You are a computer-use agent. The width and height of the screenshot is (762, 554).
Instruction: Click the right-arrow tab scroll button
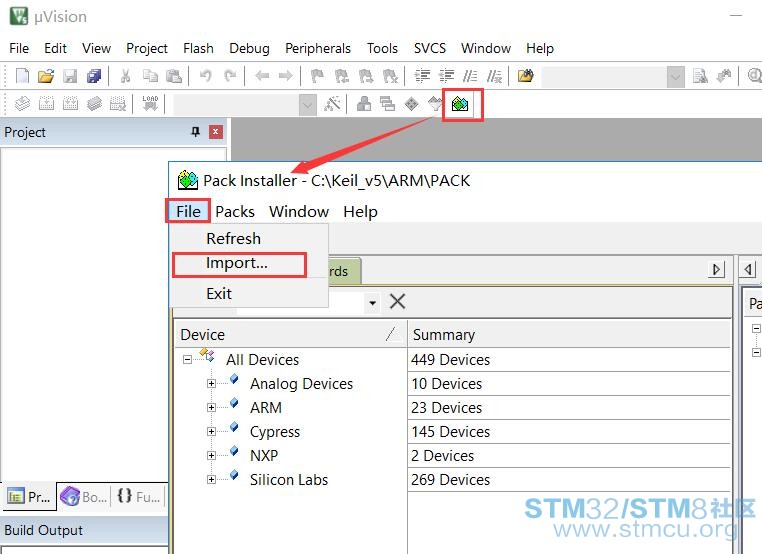pyautogui.click(x=716, y=269)
